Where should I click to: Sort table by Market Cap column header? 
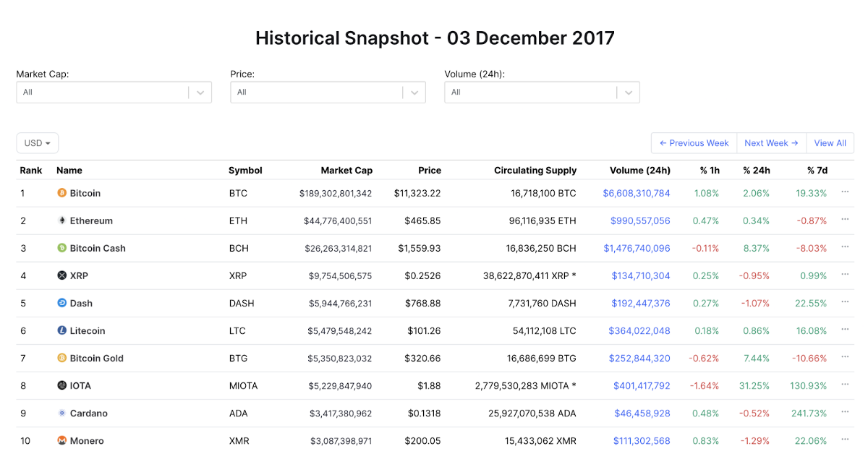(346, 171)
